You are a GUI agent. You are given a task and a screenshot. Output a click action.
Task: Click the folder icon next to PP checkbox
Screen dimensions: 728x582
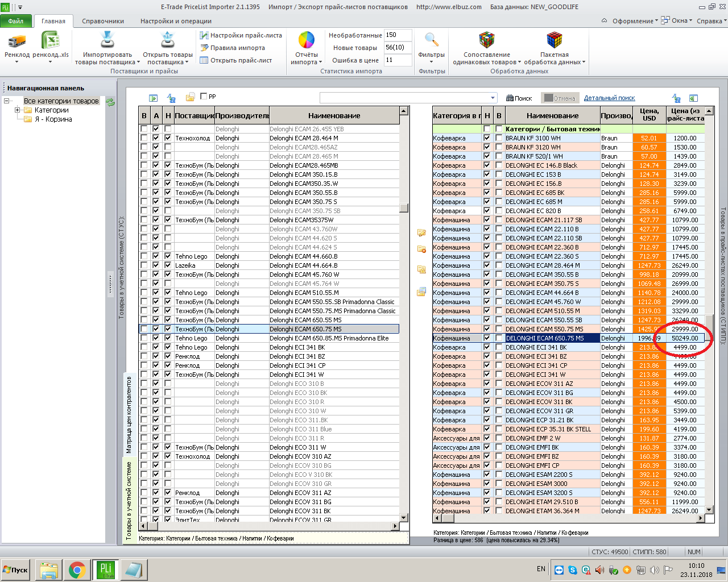pos(191,97)
